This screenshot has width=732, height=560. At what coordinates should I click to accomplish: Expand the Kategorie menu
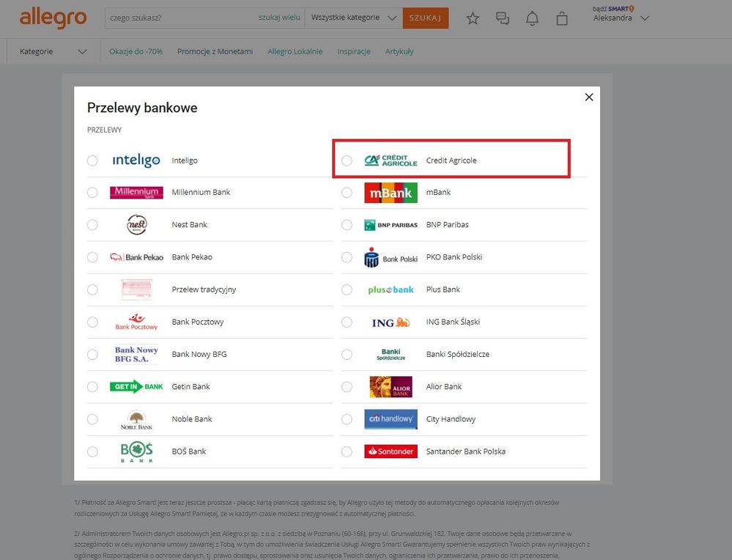click(53, 51)
